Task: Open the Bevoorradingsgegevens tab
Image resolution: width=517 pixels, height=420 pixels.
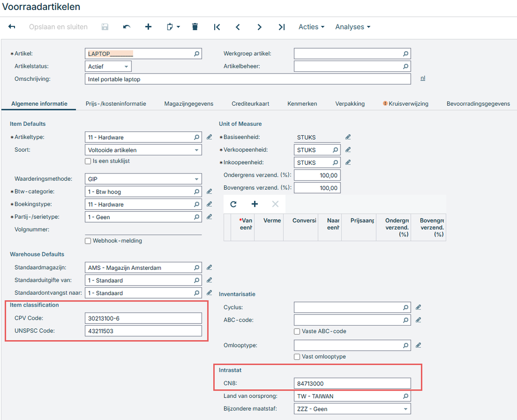Action: (x=478, y=104)
